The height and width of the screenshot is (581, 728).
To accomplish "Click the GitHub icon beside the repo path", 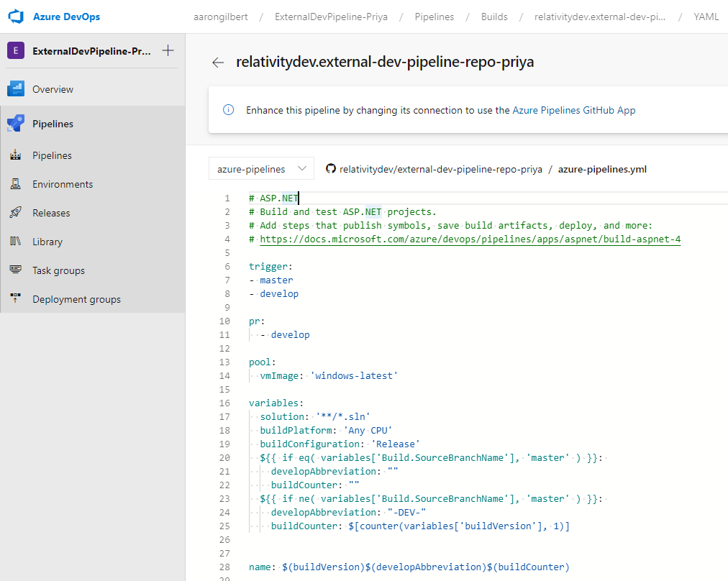I will click(x=331, y=168).
